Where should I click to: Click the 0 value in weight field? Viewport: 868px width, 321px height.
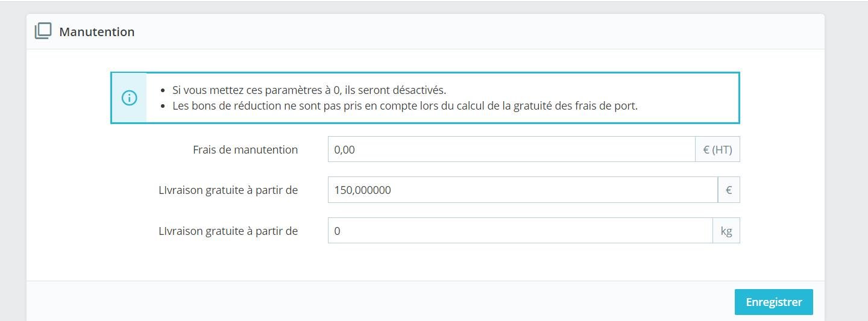point(337,231)
